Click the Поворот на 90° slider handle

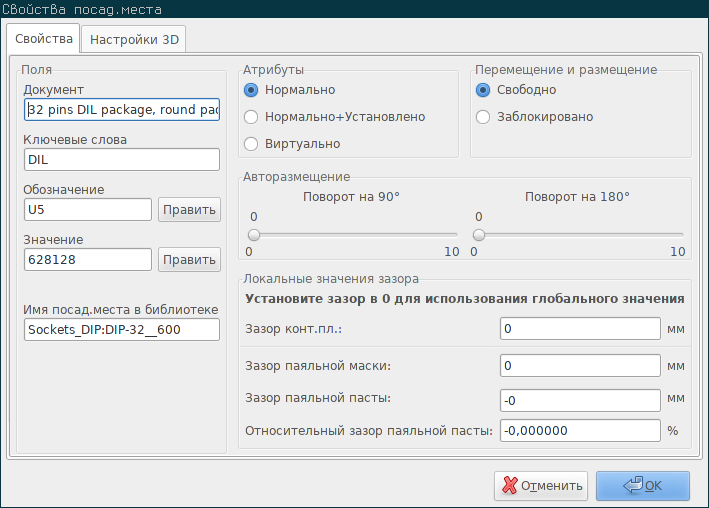tap(254, 235)
